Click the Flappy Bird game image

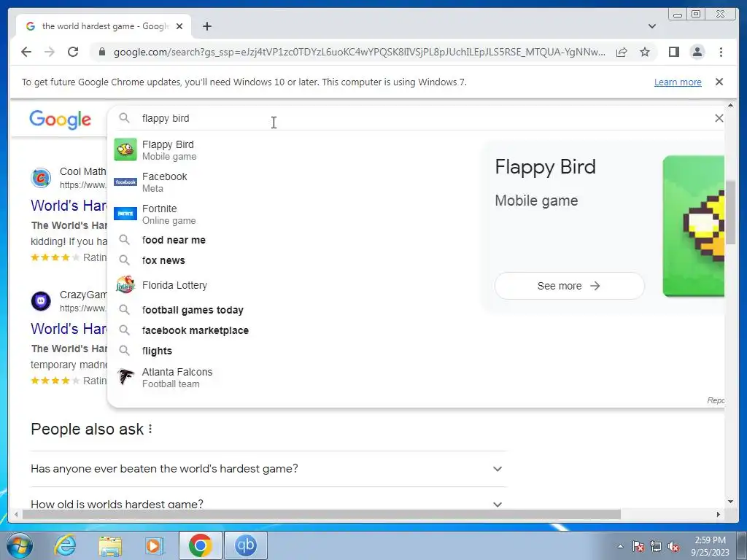tap(693, 226)
